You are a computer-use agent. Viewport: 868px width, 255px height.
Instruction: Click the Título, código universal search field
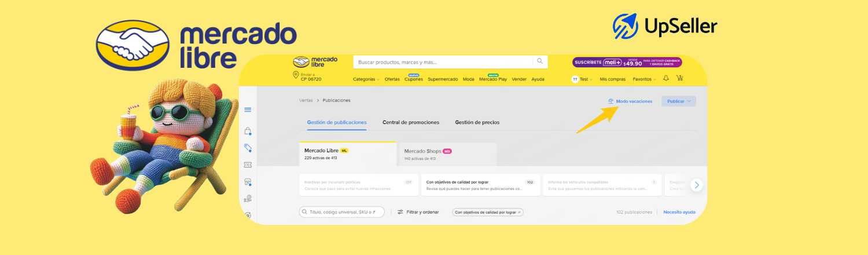(x=341, y=213)
